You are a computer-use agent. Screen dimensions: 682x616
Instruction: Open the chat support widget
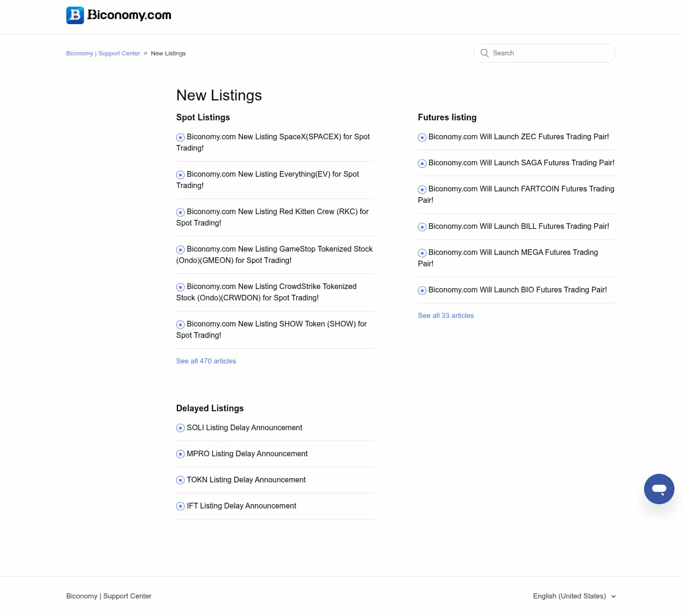(x=659, y=489)
